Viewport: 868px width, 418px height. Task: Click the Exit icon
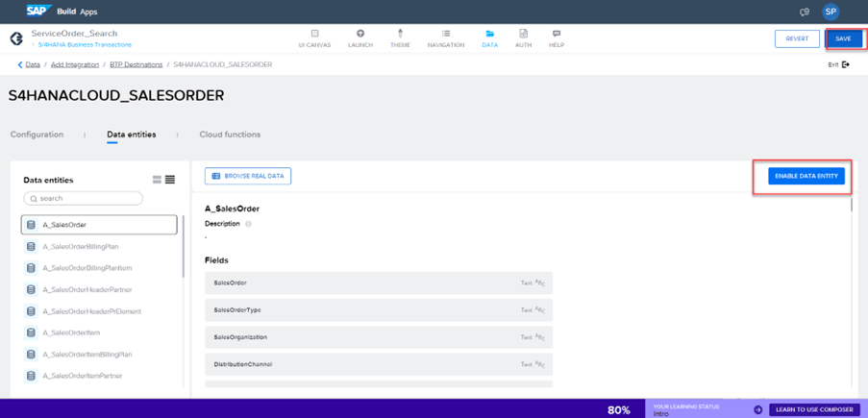pos(845,64)
